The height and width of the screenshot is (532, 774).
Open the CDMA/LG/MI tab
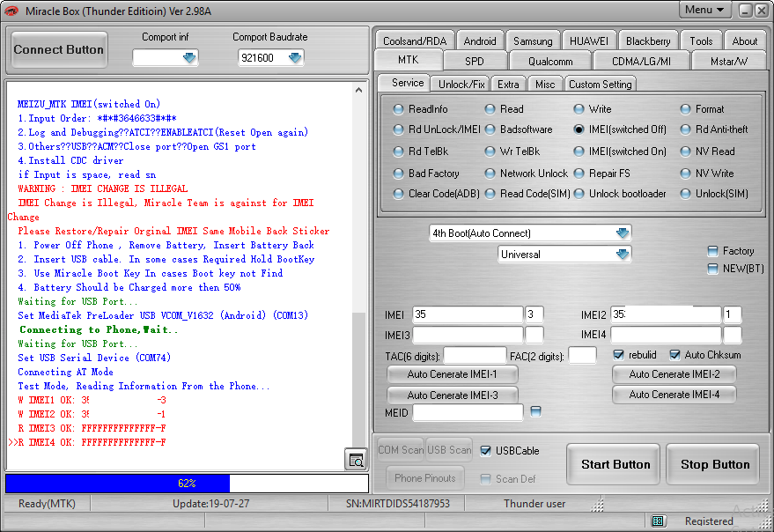(x=641, y=62)
